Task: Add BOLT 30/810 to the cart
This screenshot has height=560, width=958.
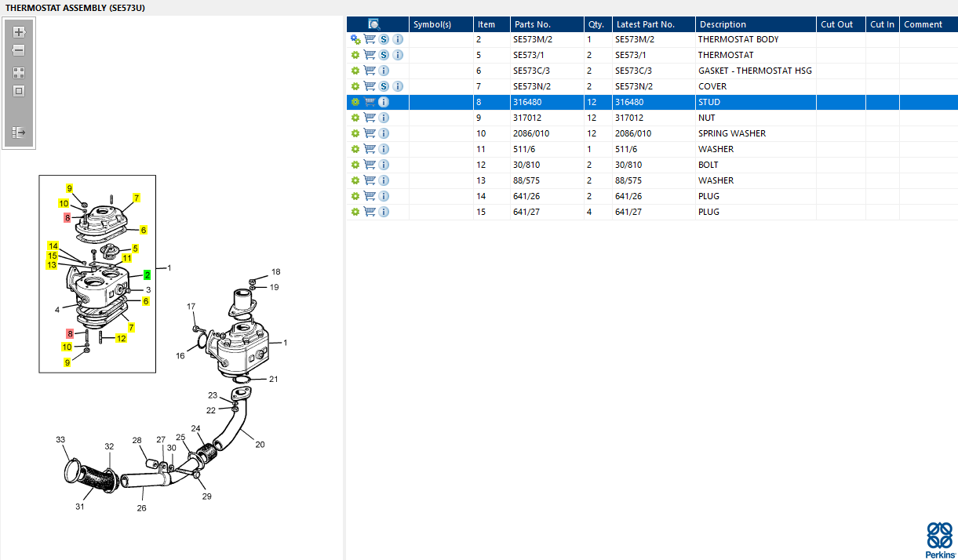Action: pos(370,165)
